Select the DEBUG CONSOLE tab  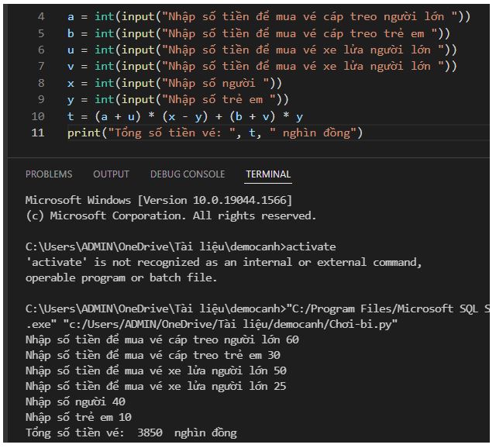188,174
